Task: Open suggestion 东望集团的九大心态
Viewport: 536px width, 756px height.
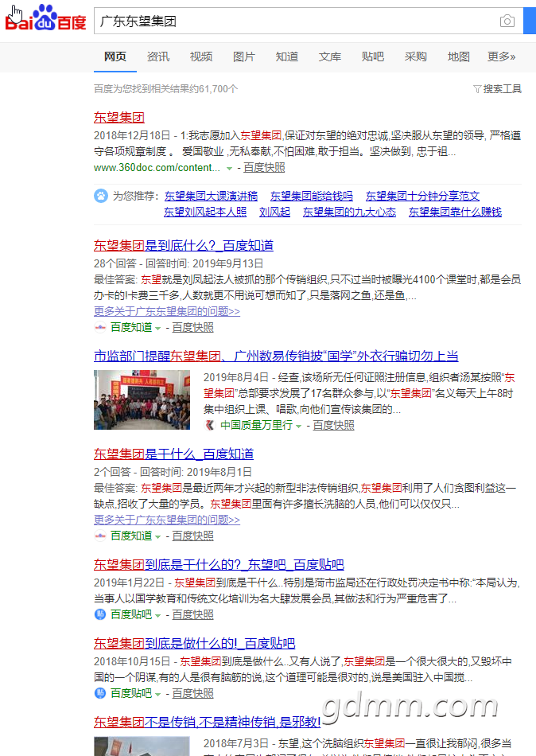Action: pyautogui.click(x=349, y=212)
